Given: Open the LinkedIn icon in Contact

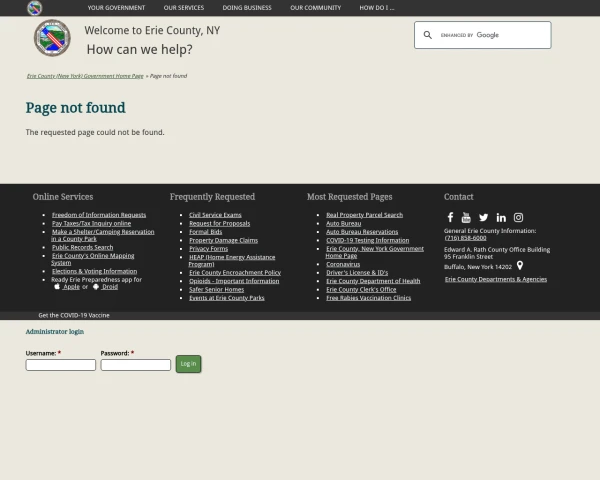Looking at the screenshot, I should pos(501,217).
